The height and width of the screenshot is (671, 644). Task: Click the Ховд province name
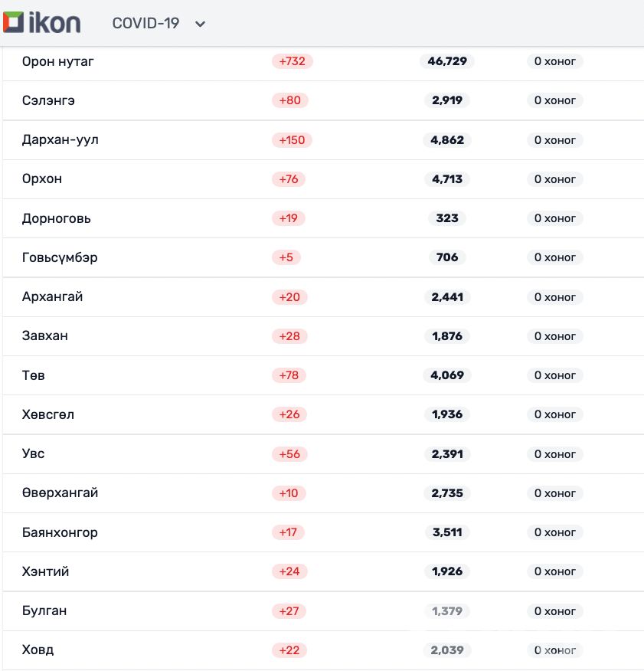tap(38, 650)
